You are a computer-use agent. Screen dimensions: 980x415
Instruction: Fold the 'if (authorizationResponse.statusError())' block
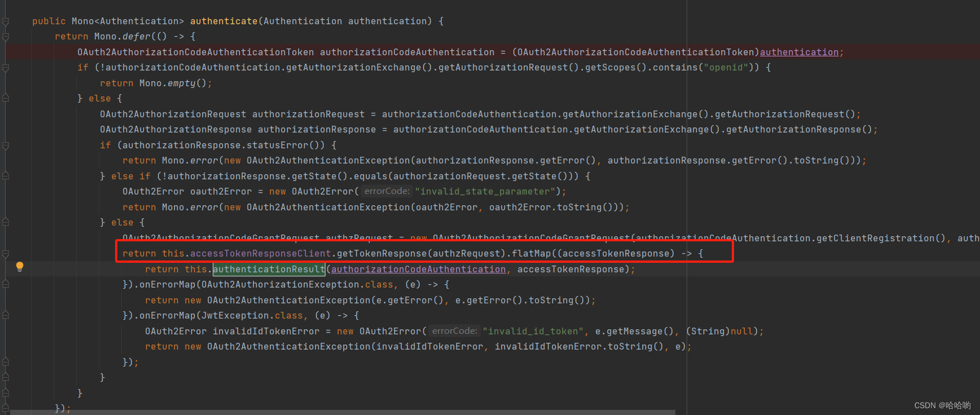[x=6, y=145]
